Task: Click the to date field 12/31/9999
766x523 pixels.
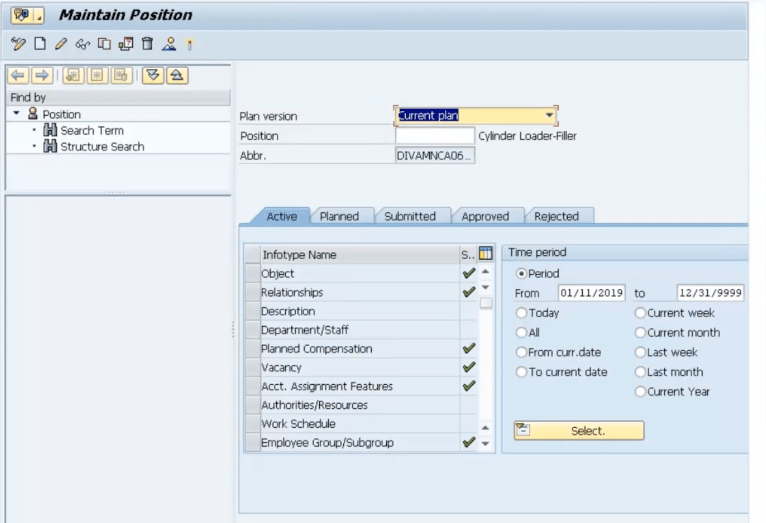Action: coord(710,293)
